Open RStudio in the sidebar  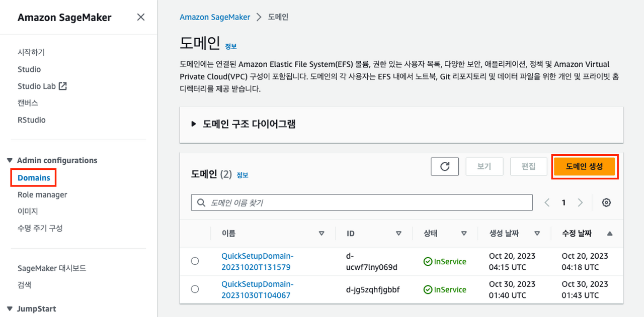tap(31, 120)
